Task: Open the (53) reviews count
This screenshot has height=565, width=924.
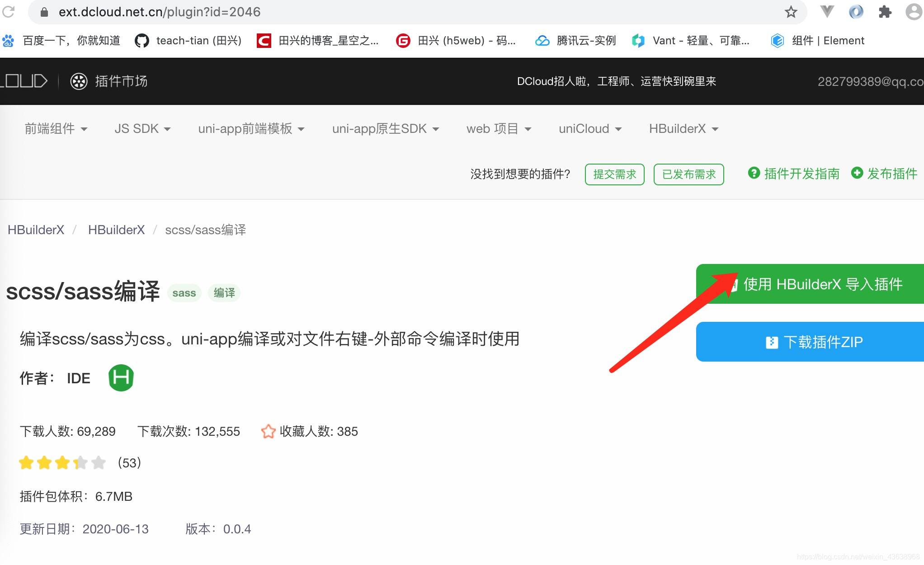Action: 129,463
